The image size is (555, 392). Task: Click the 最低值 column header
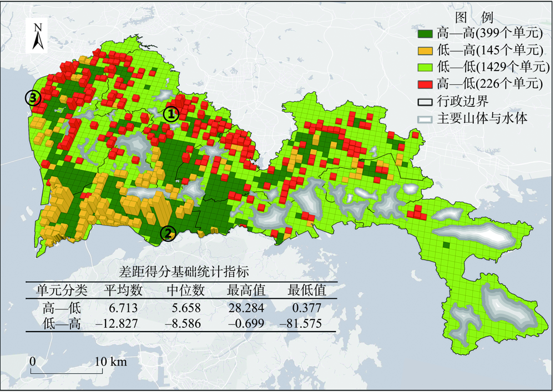click(307, 291)
